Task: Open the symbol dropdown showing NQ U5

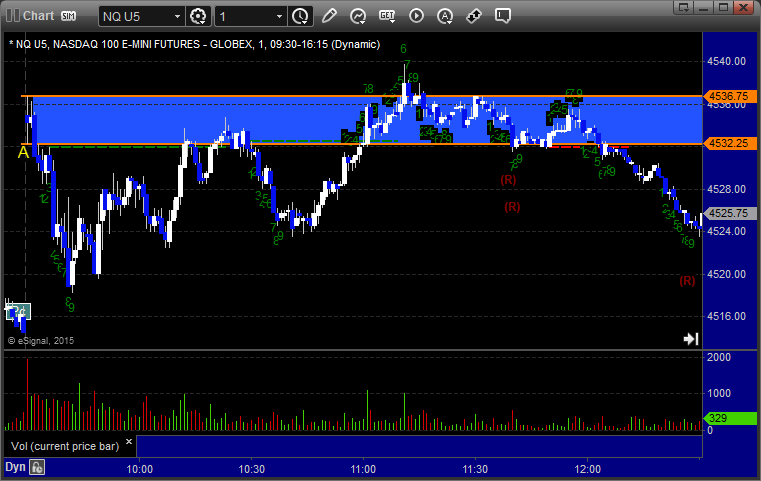Action: pos(141,17)
